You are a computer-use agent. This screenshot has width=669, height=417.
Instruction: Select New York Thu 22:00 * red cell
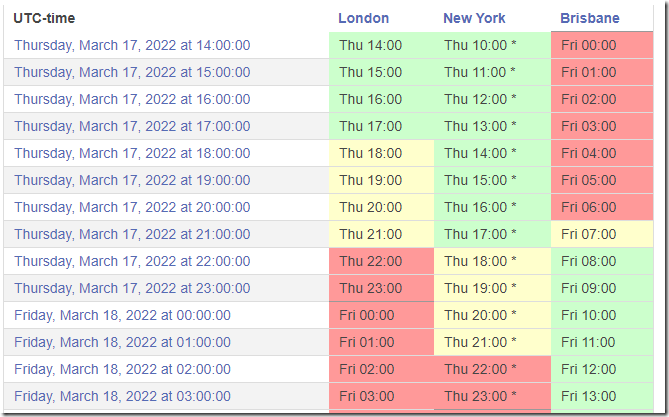[492, 369]
